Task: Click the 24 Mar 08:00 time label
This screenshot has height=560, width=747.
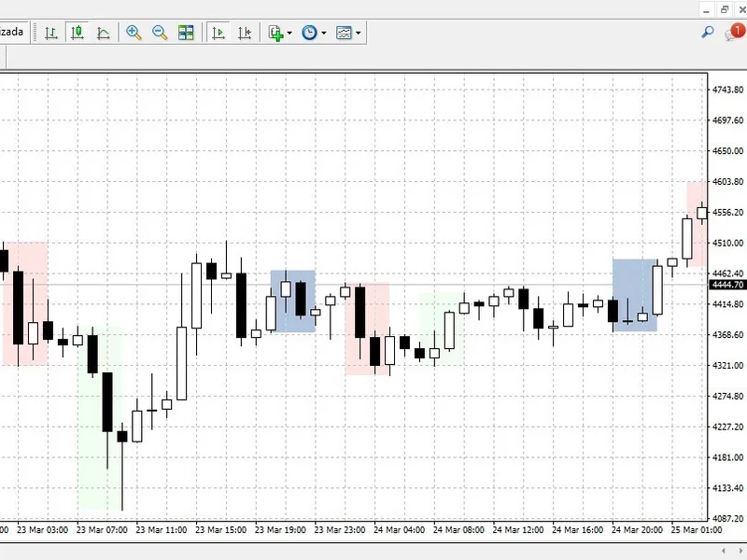Action: tap(458, 530)
